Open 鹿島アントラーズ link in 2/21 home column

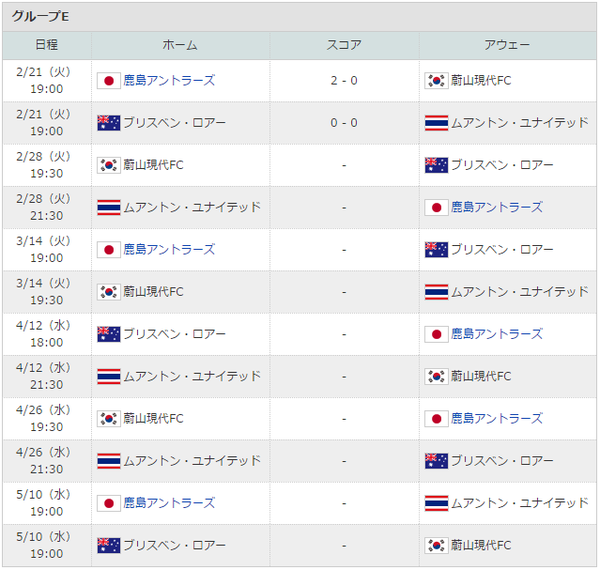[x=169, y=81]
